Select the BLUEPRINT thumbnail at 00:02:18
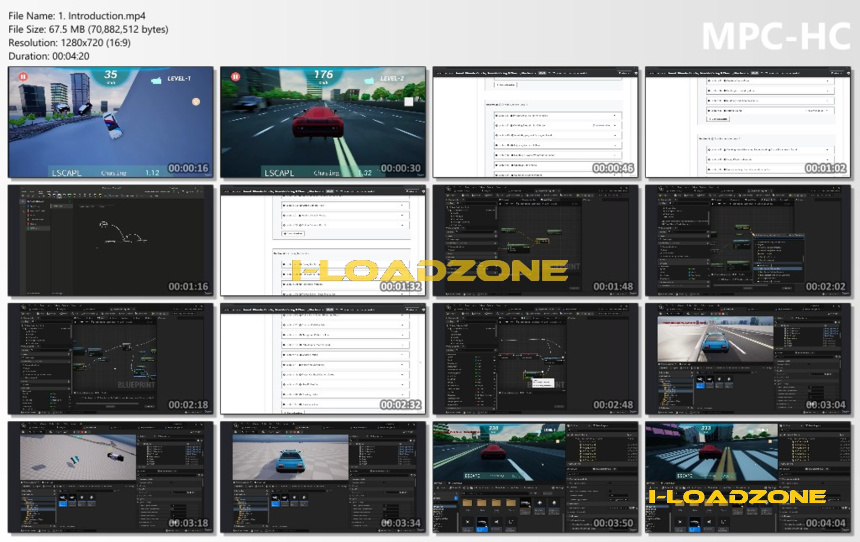The width and height of the screenshot is (860, 542). click(x=111, y=359)
